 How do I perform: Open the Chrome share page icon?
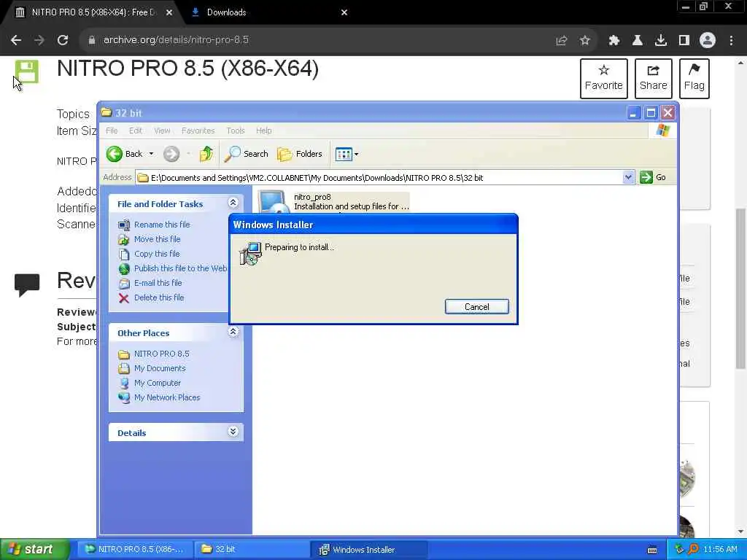(562, 41)
